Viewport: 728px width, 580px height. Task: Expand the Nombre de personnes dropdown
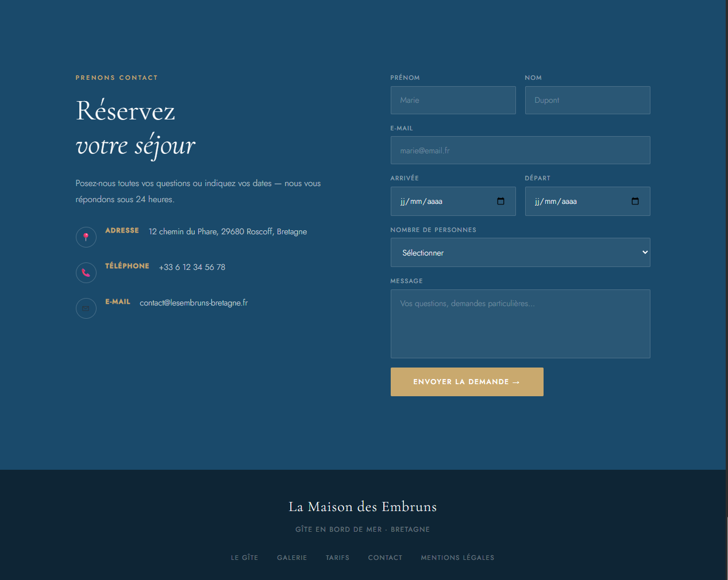tap(520, 253)
